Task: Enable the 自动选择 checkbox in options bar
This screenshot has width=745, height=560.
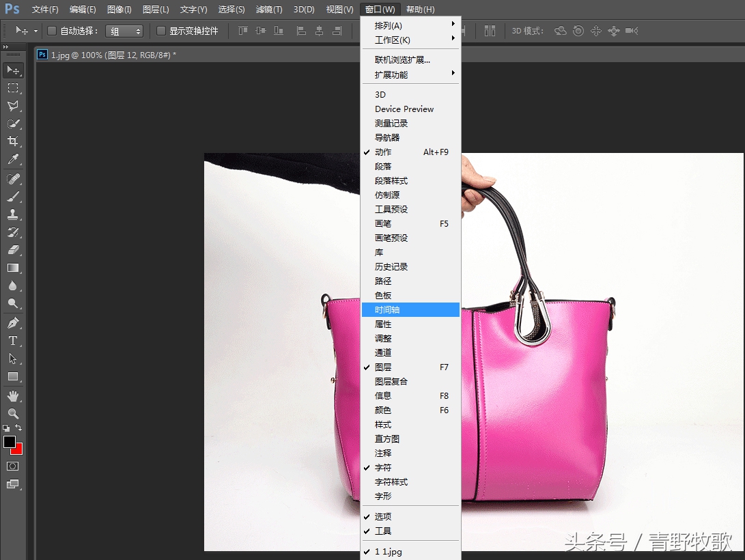Action: coord(52,31)
